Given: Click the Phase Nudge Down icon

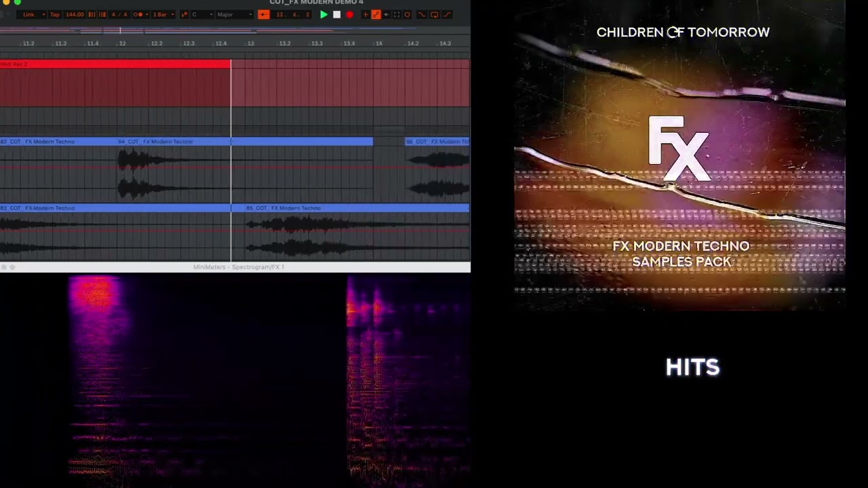Looking at the screenshot, I should pos(92,14).
